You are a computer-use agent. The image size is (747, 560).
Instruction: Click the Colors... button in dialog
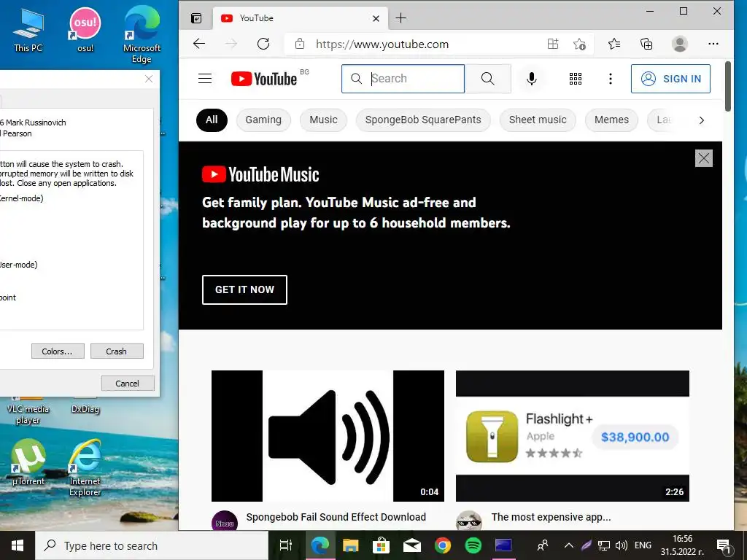pos(58,351)
